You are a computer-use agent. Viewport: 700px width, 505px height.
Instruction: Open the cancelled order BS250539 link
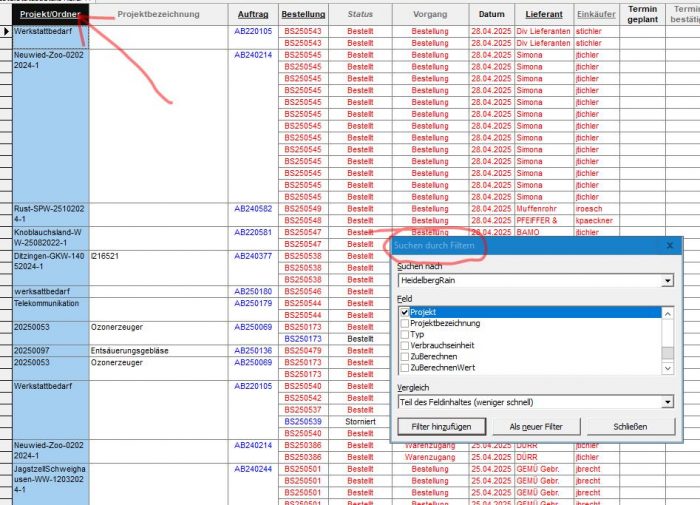point(303,421)
